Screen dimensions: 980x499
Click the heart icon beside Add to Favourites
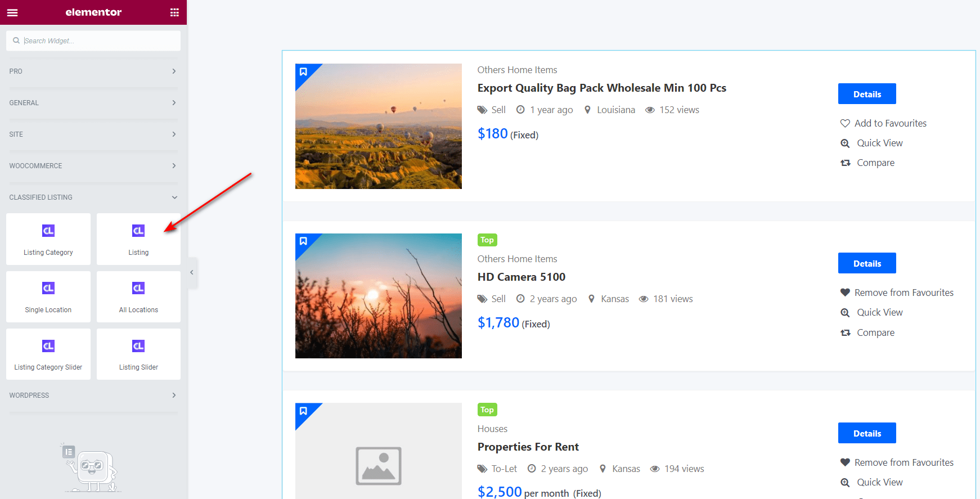845,123
